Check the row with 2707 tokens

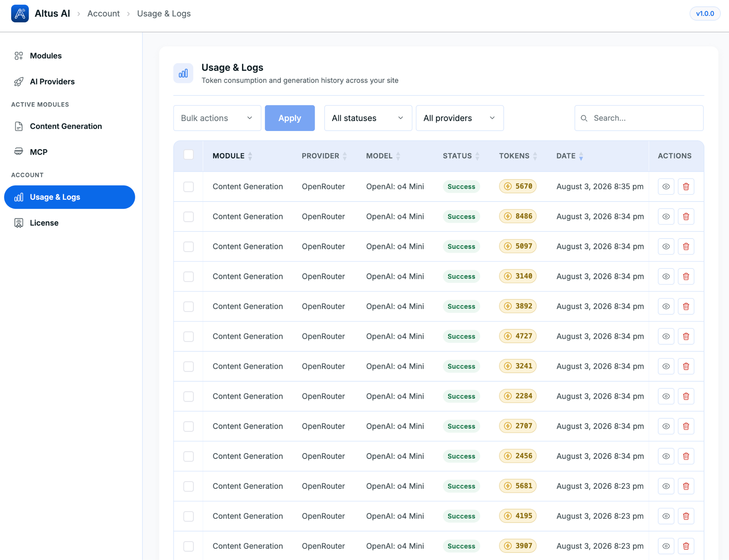point(188,426)
